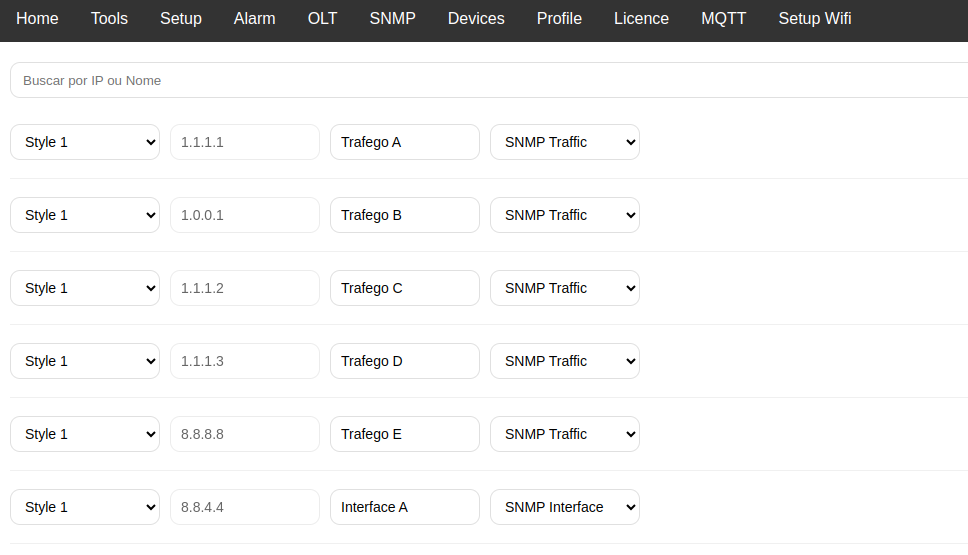Go to the Tools menu
968x555 pixels.
(x=109, y=18)
